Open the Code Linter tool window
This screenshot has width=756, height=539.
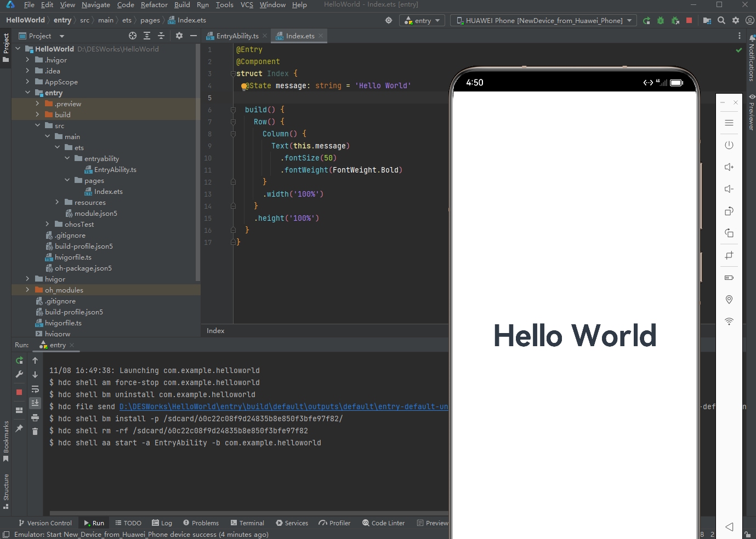tap(383, 523)
